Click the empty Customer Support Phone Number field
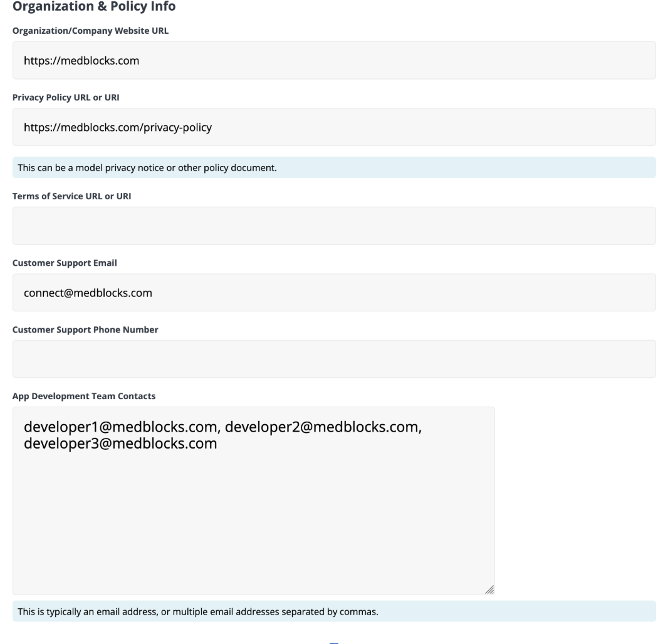668x644 pixels. pos(334,359)
